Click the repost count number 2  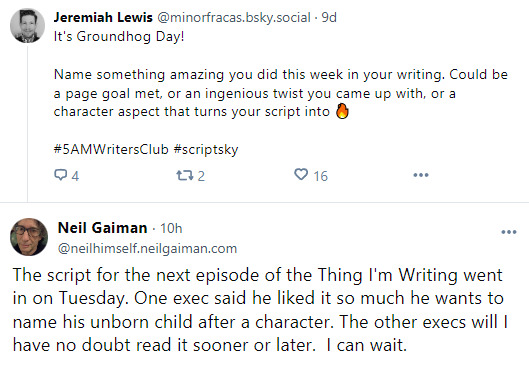point(201,176)
